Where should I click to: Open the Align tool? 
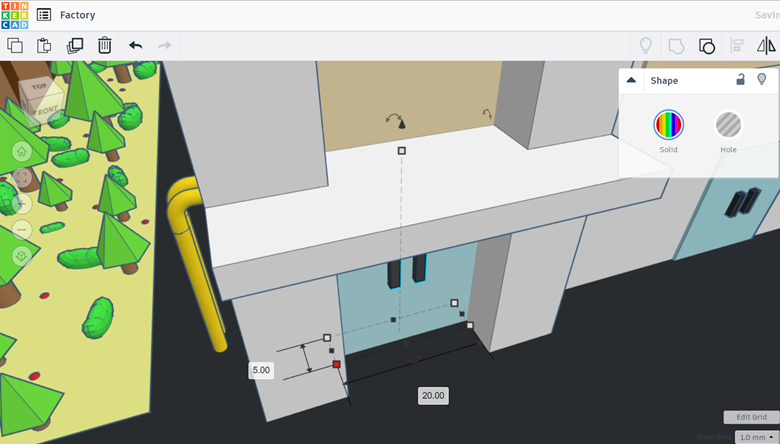point(737,46)
